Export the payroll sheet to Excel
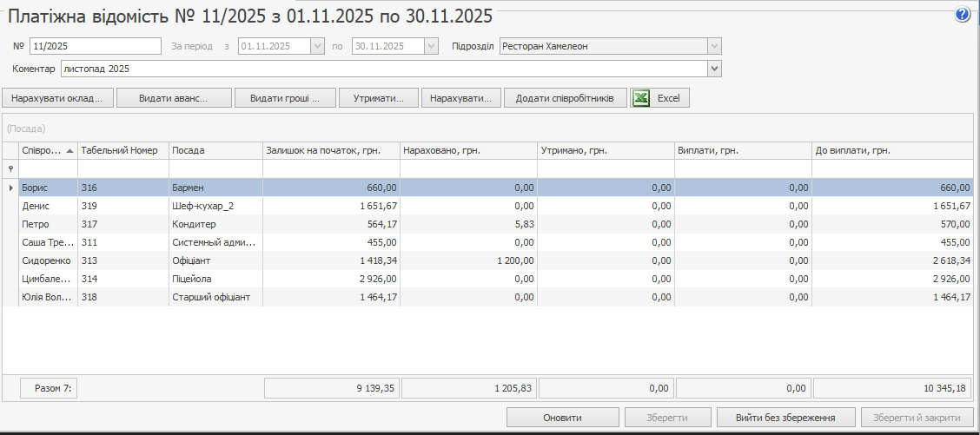The height and width of the screenshot is (435, 980). (x=659, y=98)
